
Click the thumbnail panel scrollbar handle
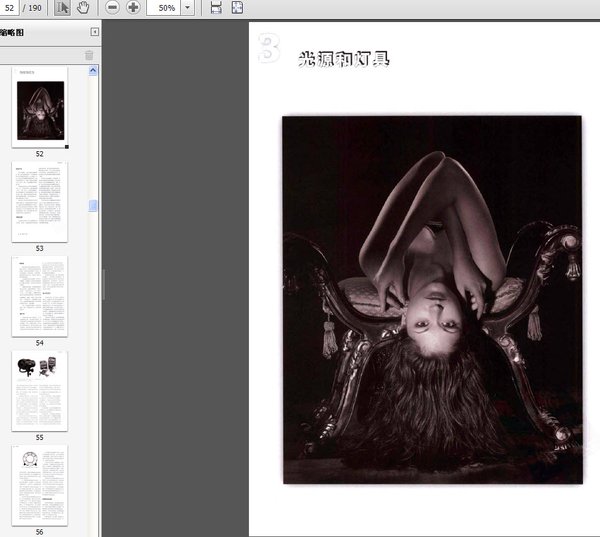coord(93,206)
